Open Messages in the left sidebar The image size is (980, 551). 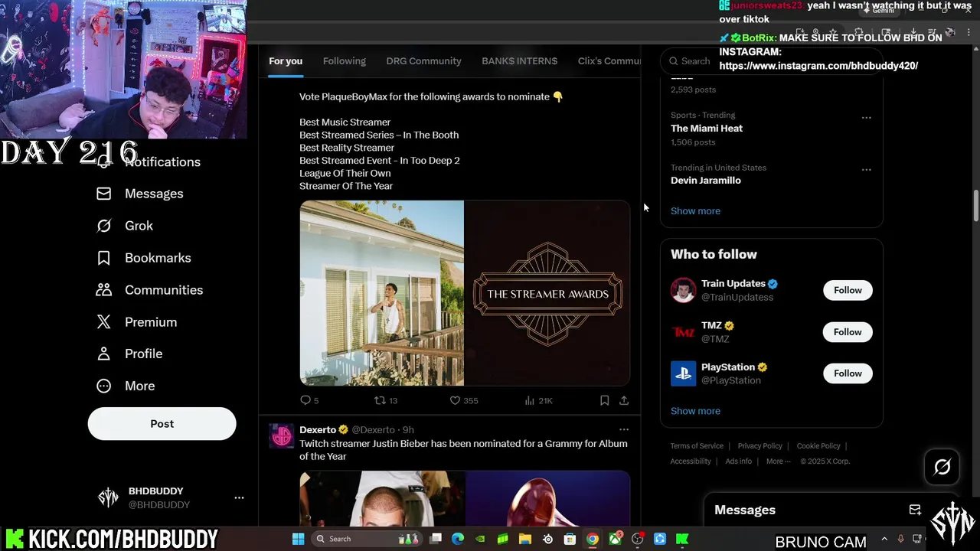pyautogui.click(x=140, y=194)
